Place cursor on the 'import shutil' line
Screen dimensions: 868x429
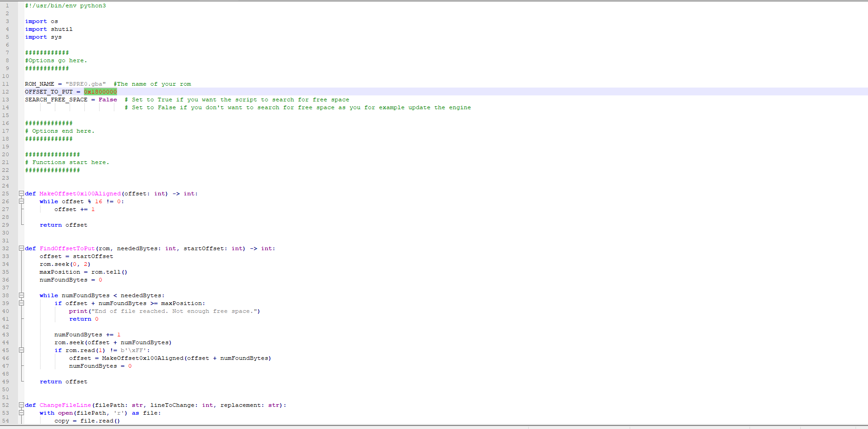[49, 29]
